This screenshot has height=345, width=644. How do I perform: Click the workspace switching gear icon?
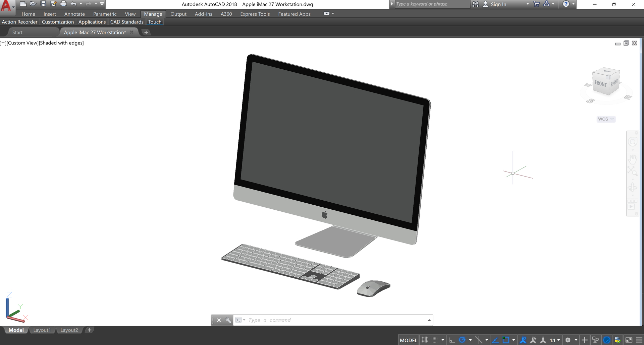pyautogui.click(x=568, y=340)
